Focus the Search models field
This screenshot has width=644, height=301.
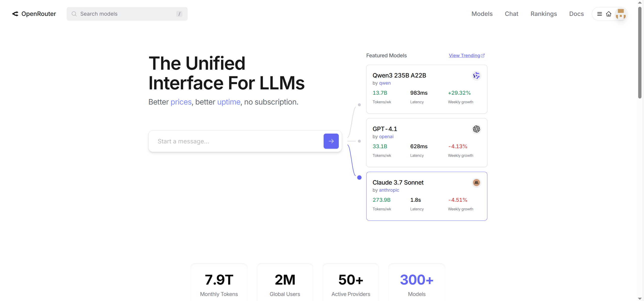(x=127, y=14)
